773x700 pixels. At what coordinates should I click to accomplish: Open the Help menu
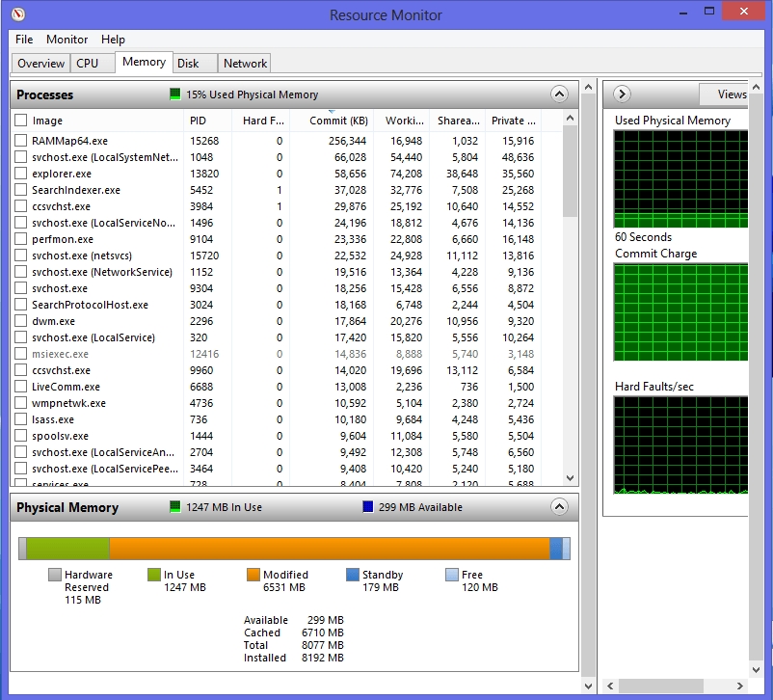(113, 40)
